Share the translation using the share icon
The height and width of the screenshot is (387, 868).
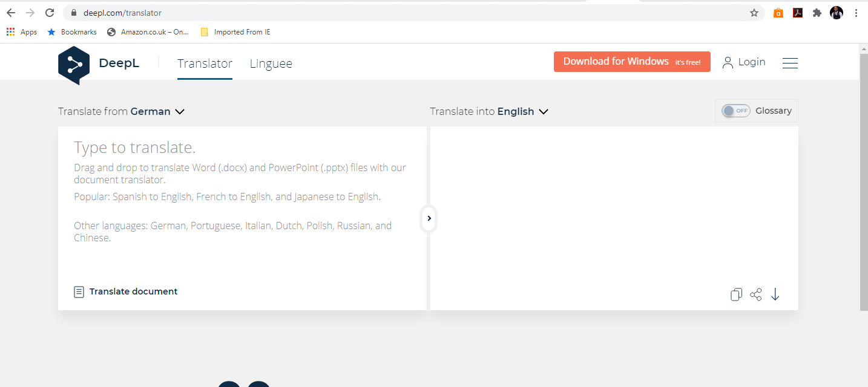755,294
